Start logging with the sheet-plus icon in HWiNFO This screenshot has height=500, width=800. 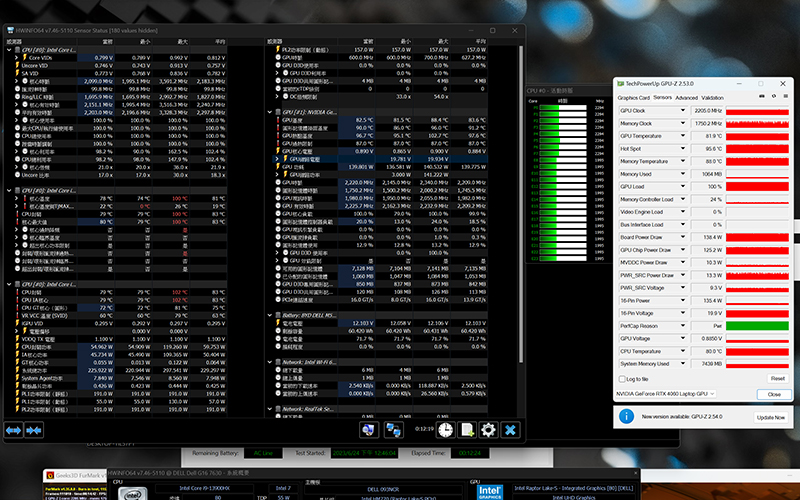(x=467, y=430)
